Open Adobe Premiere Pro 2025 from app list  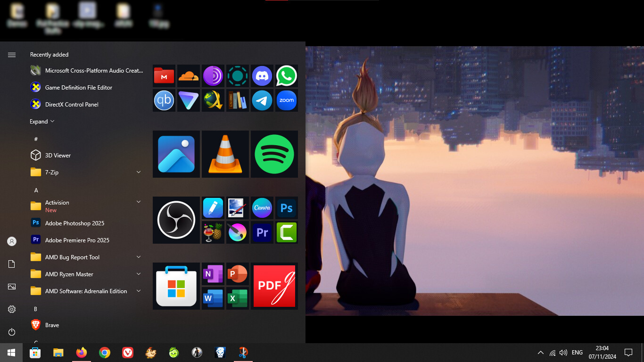point(77,240)
